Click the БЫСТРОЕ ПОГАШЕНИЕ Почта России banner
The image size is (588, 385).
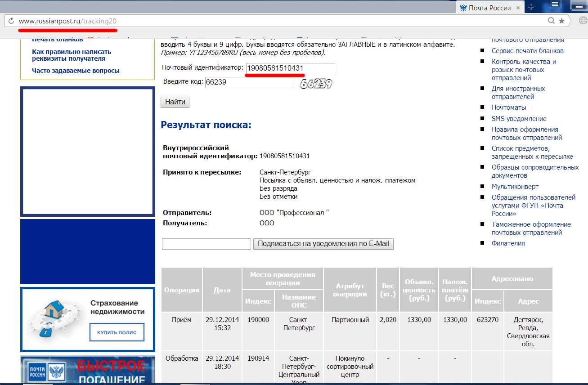click(x=88, y=369)
